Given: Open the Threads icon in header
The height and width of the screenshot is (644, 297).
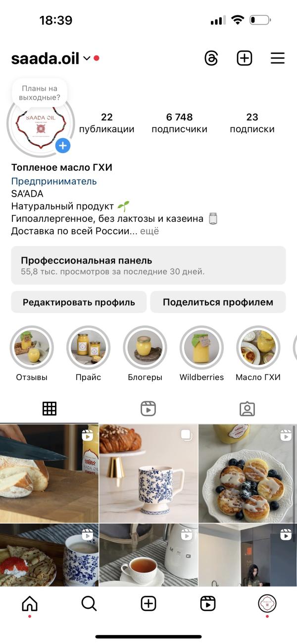Looking at the screenshot, I should coord(211,58).
